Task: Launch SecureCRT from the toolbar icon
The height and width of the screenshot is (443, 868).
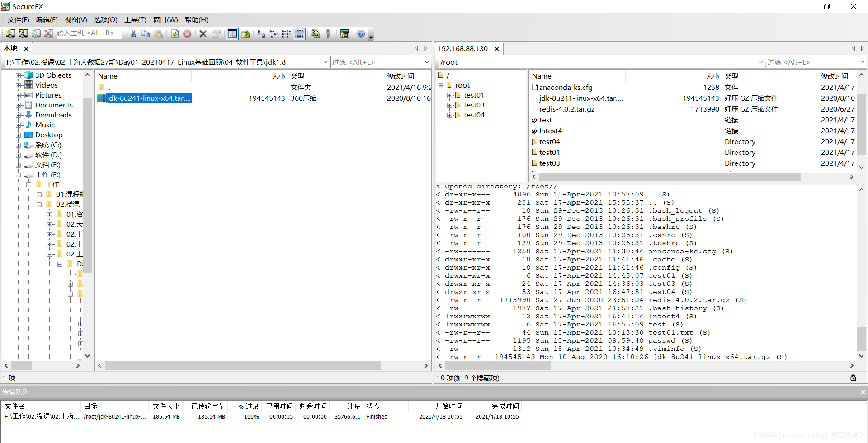Action: click(316, 34)
